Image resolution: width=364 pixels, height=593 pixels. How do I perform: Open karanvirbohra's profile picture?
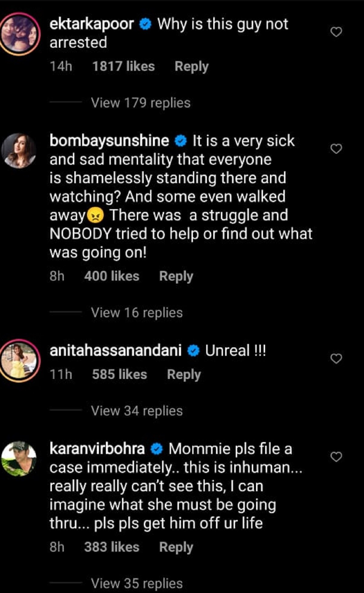point(19,458)
